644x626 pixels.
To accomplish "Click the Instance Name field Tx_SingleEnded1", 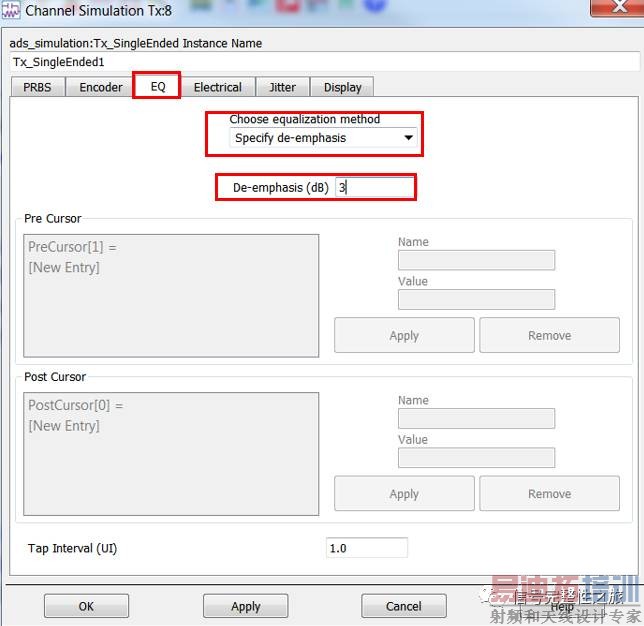I will pyautogui.click(x=324, y=62).
